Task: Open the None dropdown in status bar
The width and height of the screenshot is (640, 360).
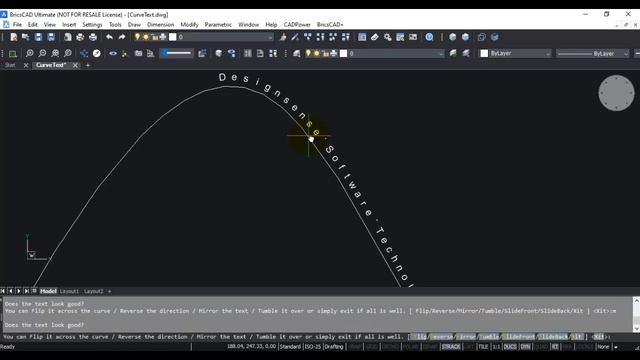Action: [603, 347]
